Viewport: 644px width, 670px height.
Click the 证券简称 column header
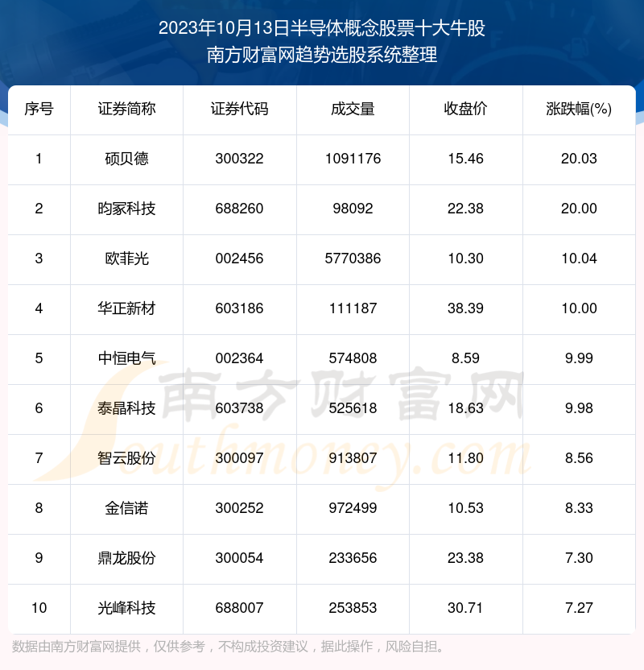point(126,109)
